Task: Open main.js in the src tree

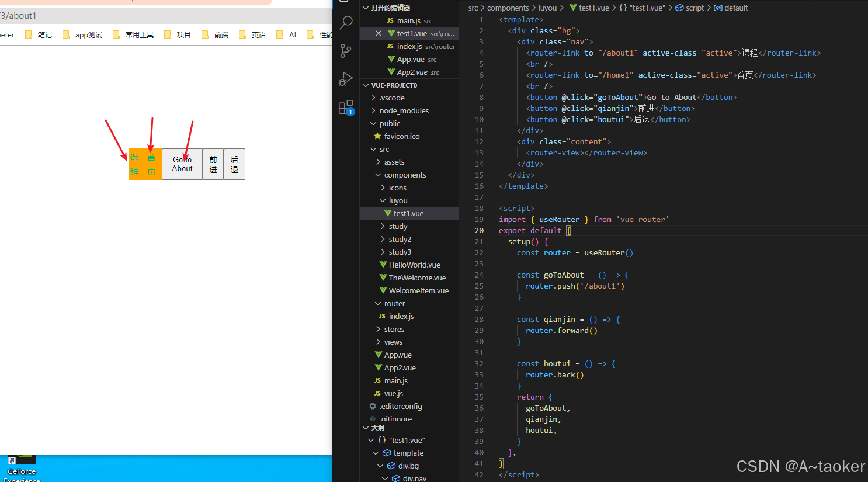Action: pyautogui.click(x=409, y=380)
